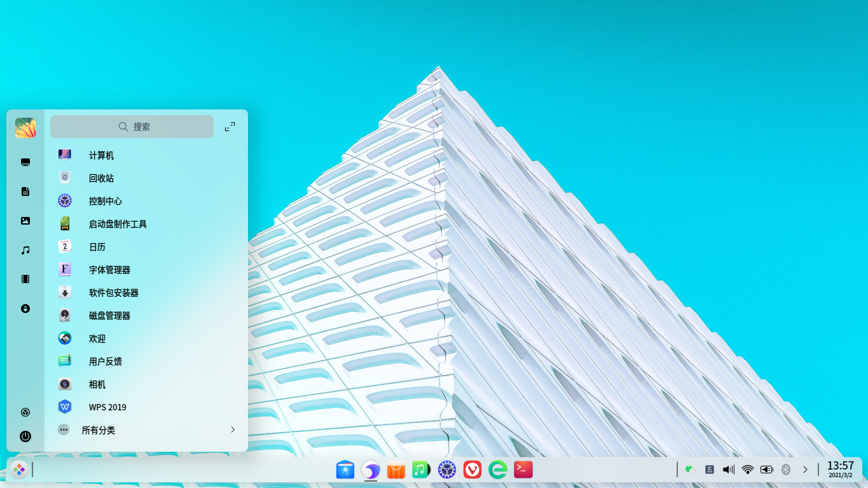
Task: Open 软件包安装器
Action: tap(146, 293)
